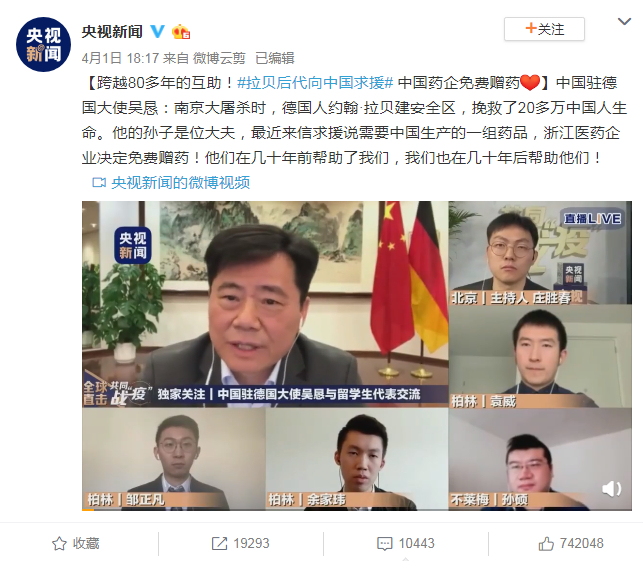The image size is (643, 561).
Task: Click the video camera icon beside video link
Action: pos(99,182)
